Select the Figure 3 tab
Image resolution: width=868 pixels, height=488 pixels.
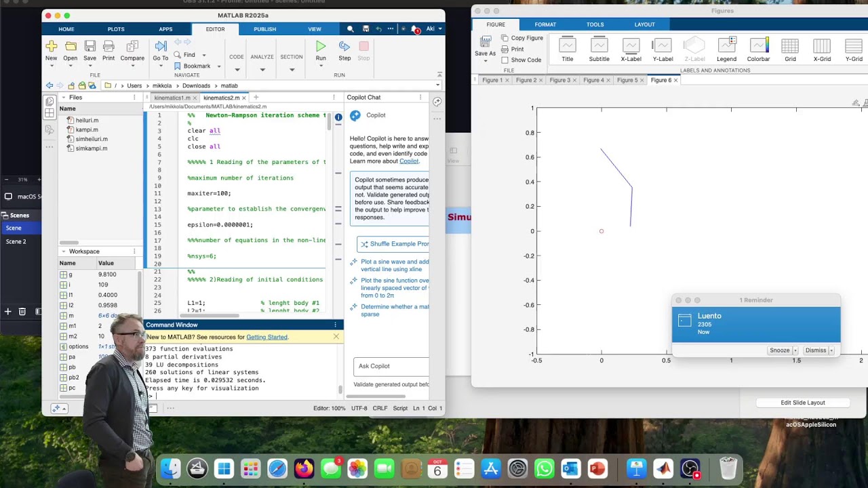tap(559, 80)
